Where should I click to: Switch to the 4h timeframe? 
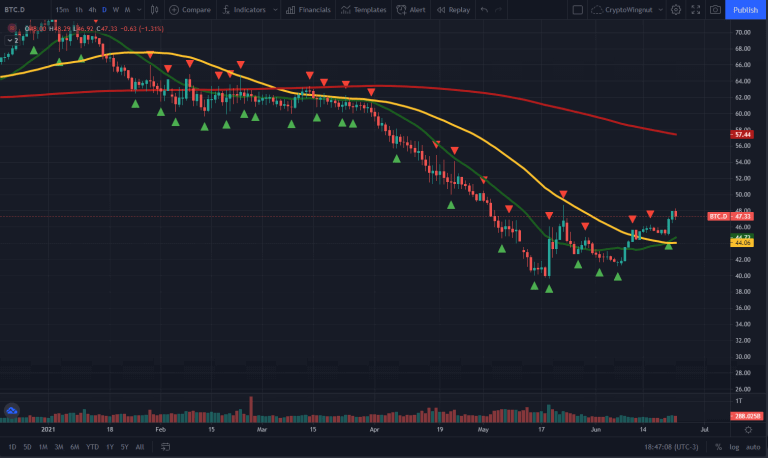[92, 10]
